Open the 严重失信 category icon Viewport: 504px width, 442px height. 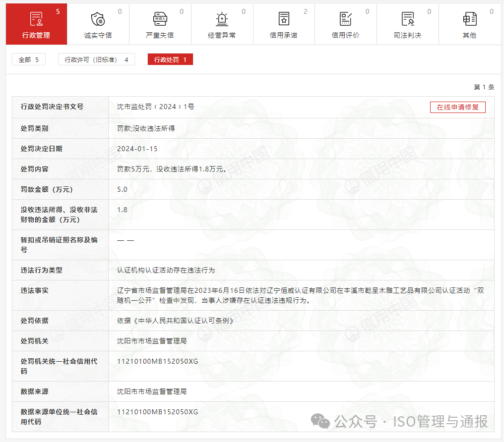tap(160, 19)
